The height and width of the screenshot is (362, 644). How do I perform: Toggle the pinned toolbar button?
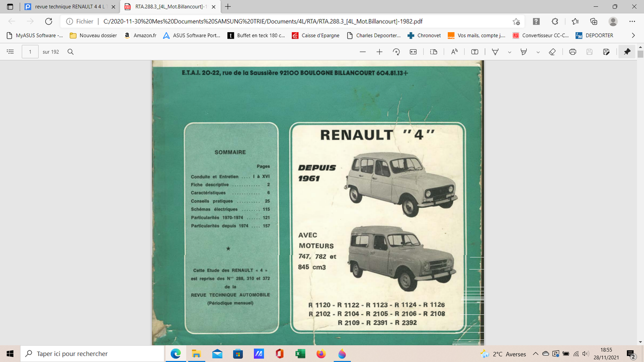tap(627, 52)
